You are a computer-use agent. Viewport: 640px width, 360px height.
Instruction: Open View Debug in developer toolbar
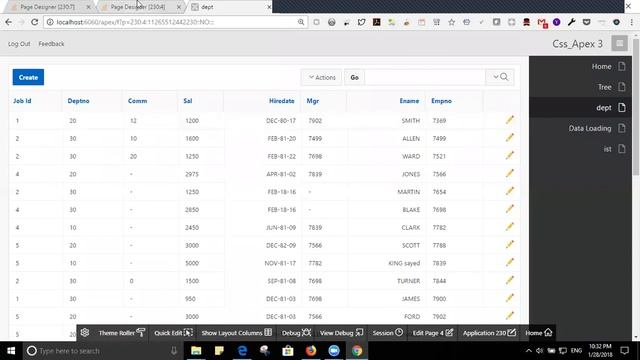[341, 333]
